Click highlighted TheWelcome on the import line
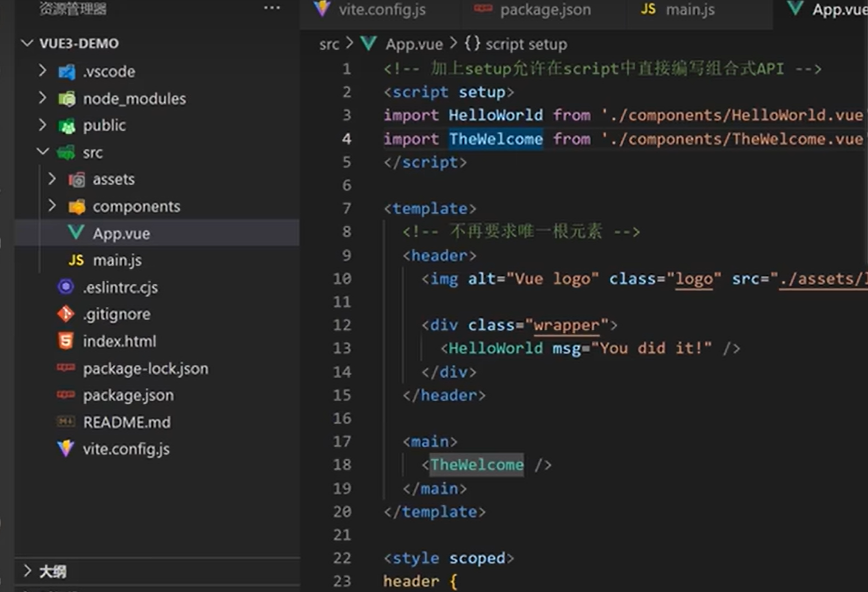 (x=496, y=139)
